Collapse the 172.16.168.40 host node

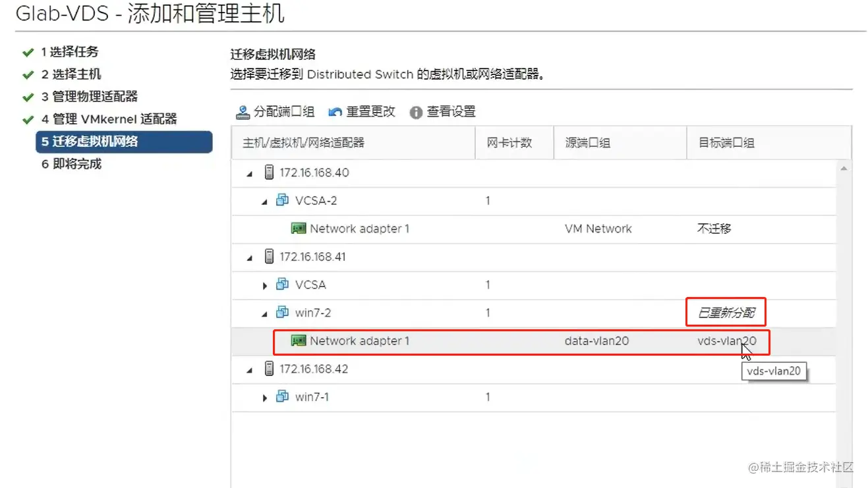(x=250, y=174)
